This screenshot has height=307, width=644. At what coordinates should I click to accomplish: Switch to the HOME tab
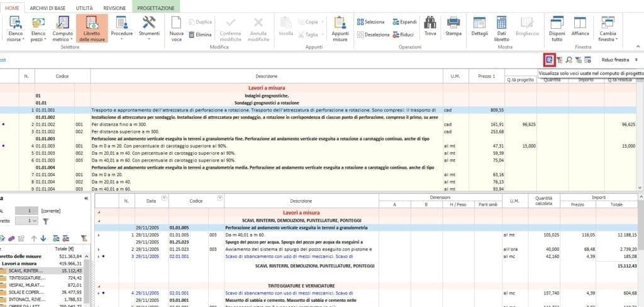coord(12,8)
